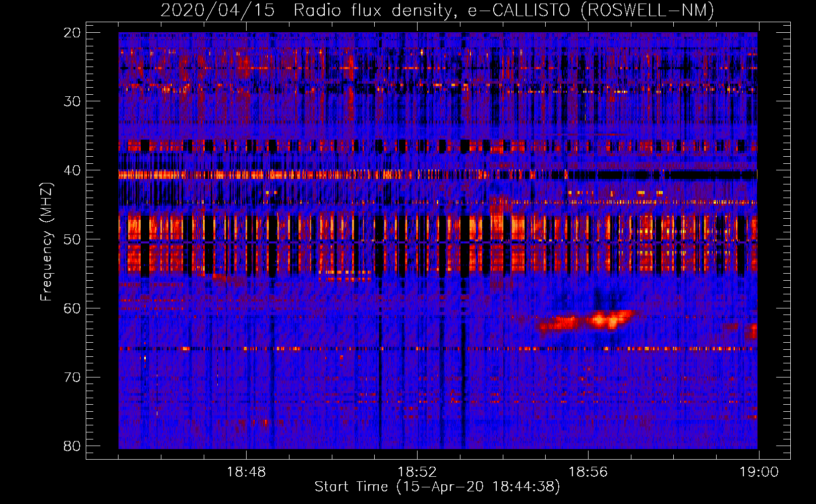This screenshot has height=504, width=816.
Task: Click the 18:56 time tick label
Action: tap(588, 472)
